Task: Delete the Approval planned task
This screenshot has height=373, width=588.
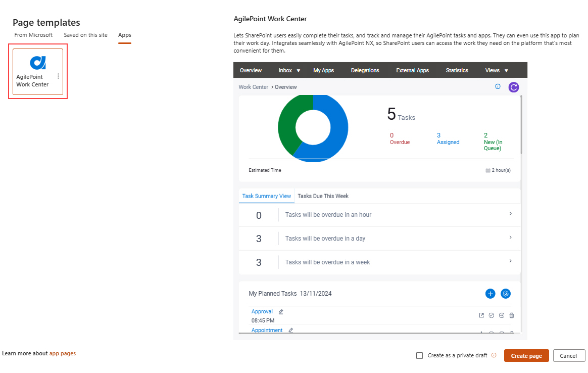Action: coord(512,315)
